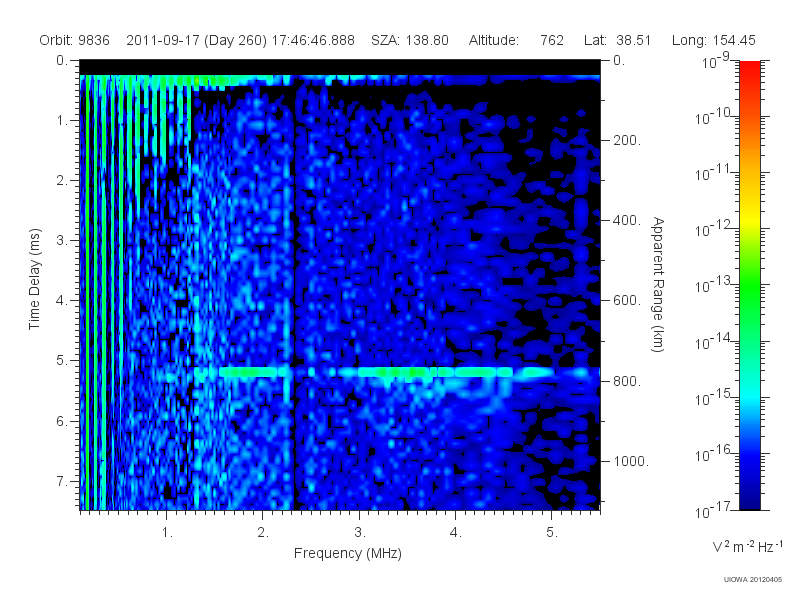Click the 'Long: 154.45' text
Screen dimensions: 800x600
click(x=713, y=40)
